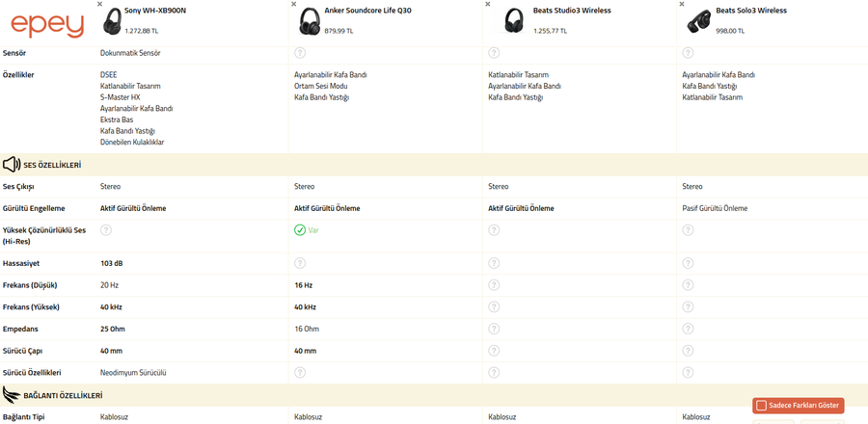Open the Beats Solo3 Wireless title
The image size is (868, 424).
coord(751,11)
